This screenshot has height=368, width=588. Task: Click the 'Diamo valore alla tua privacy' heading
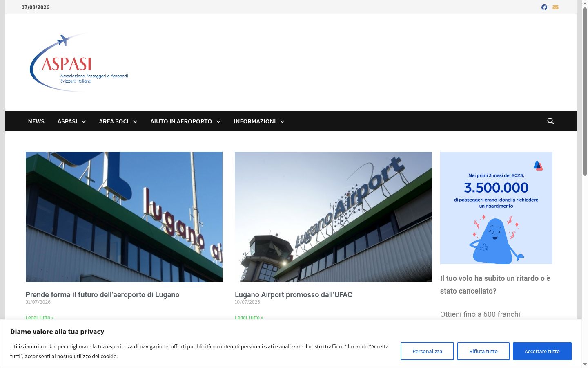(x=57, y=332)
